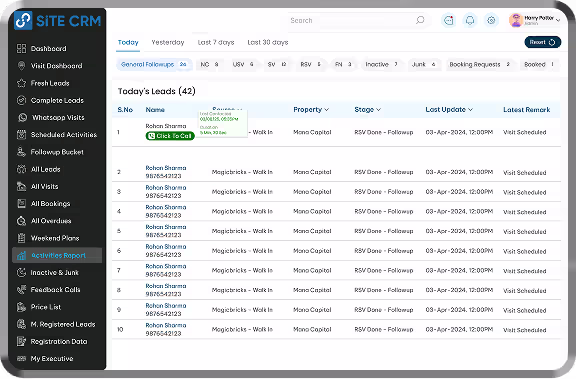Expand the Property column filter
The width and height of the screenshot is (576, 379).
tap(311, 109)
